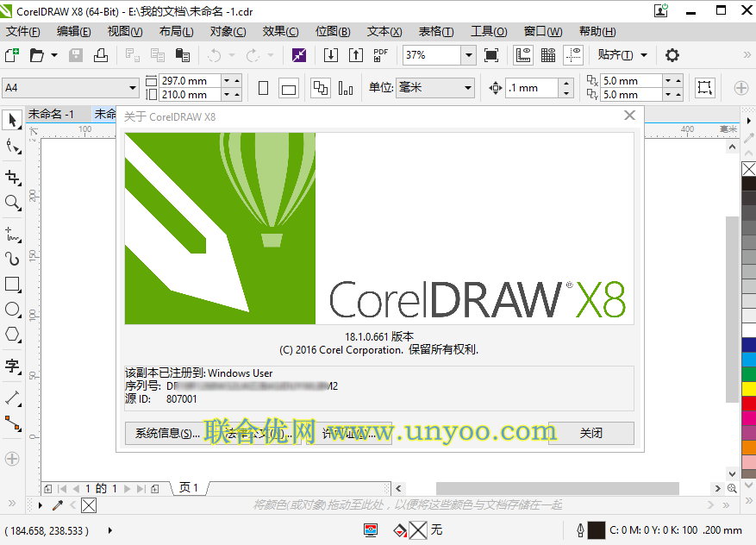
Task: Set page to Portrait orientation
Action: point(263,88)
